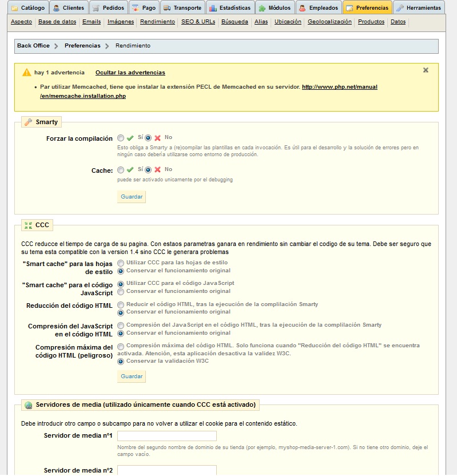
Task: Select Conservar la validación W3C
Action: 121,362
